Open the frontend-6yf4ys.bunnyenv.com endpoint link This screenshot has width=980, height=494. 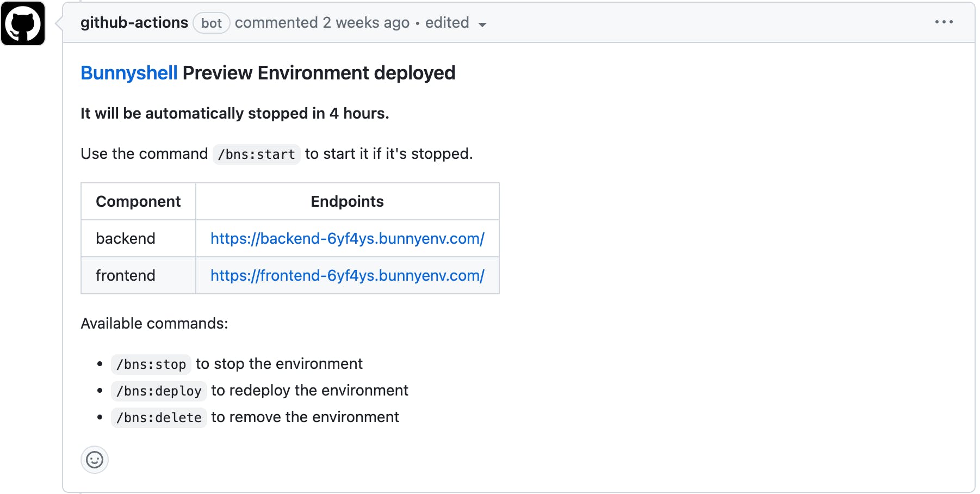click(348, 275)
